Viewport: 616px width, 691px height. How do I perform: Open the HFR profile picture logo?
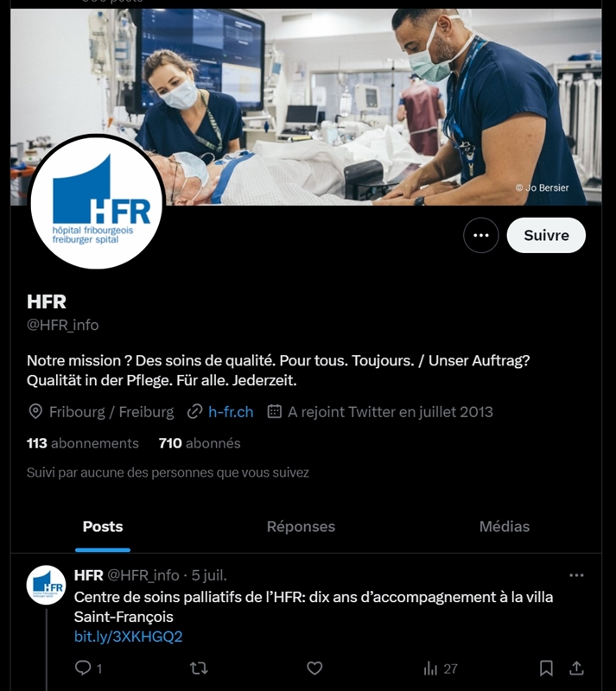click(x=96, y=202)
